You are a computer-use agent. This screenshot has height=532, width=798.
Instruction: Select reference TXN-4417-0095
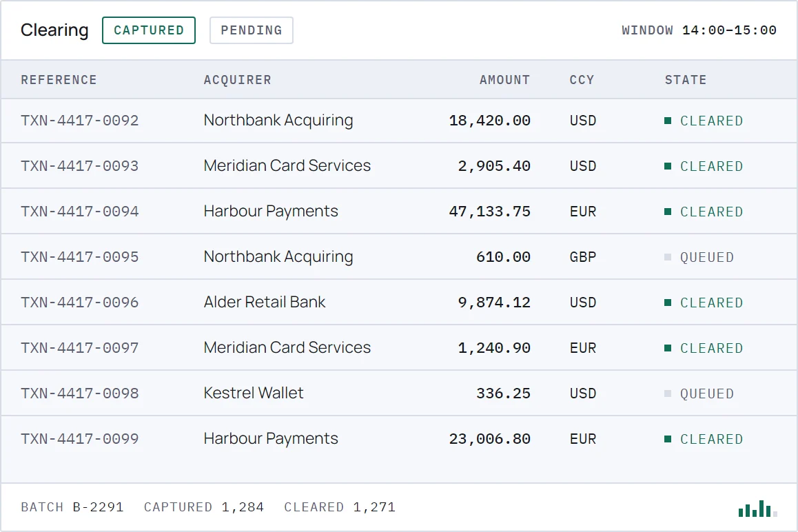pos(79,257)
